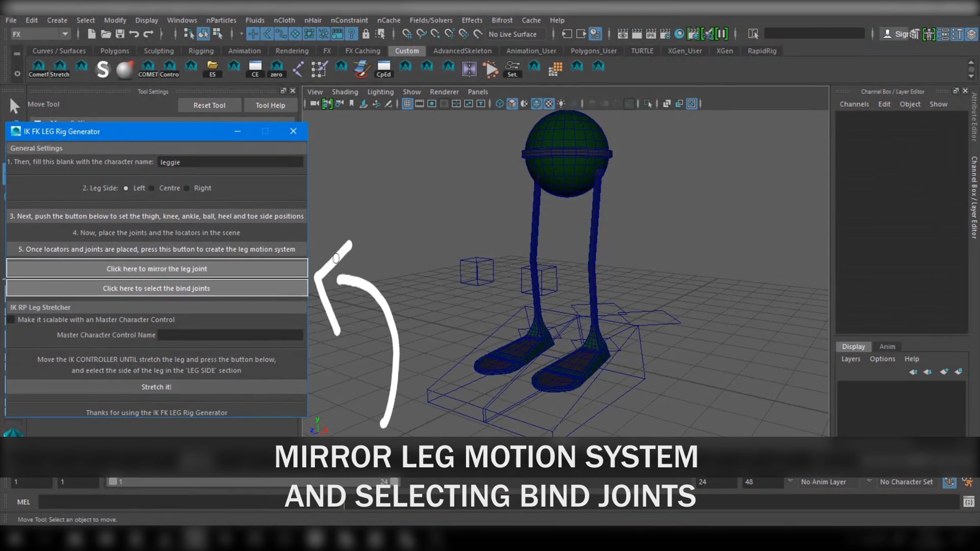Click the New Scene icon

(91, 34)
